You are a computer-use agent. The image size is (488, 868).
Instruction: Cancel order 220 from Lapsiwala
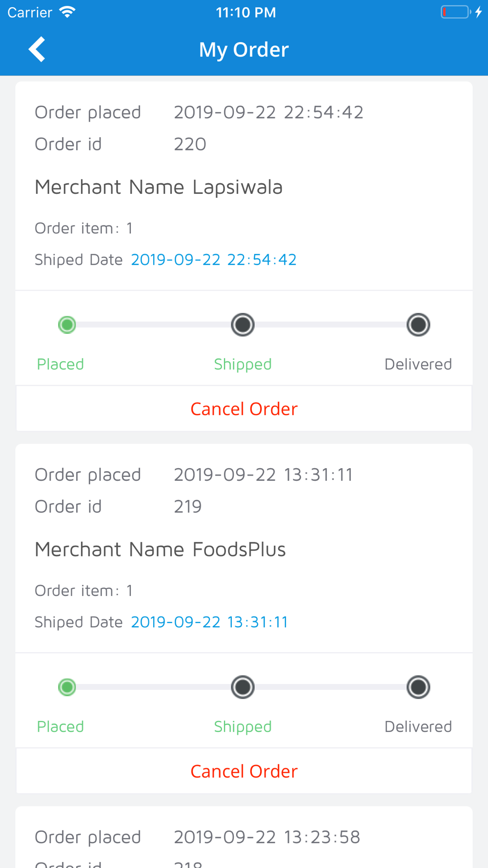pyautogui.click(x=244, y=409)
